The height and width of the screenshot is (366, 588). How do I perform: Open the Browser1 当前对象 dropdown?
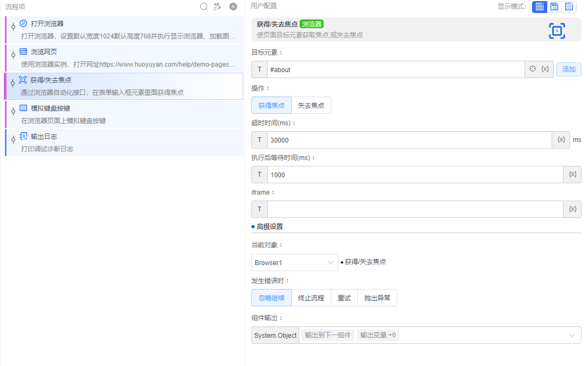(294, 262)
